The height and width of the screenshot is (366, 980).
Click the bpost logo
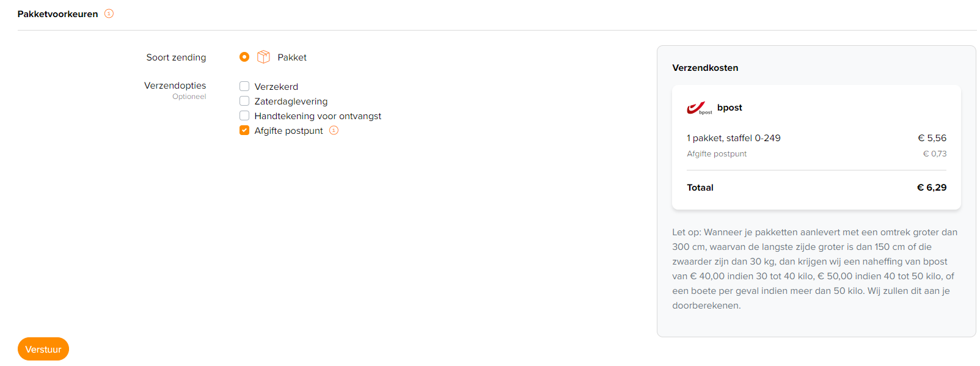(699, 108)
